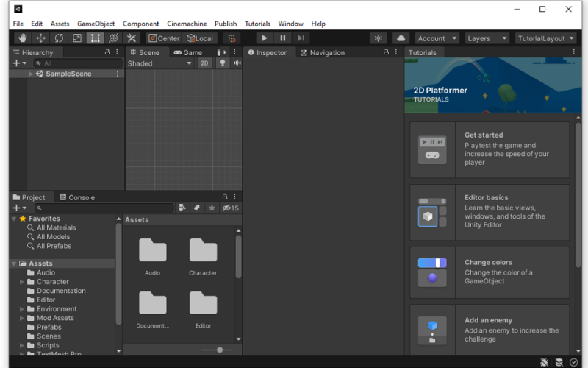Viewport: 588px width, 368px height.
Task: Open the Window menu
Action: [290, 24]
